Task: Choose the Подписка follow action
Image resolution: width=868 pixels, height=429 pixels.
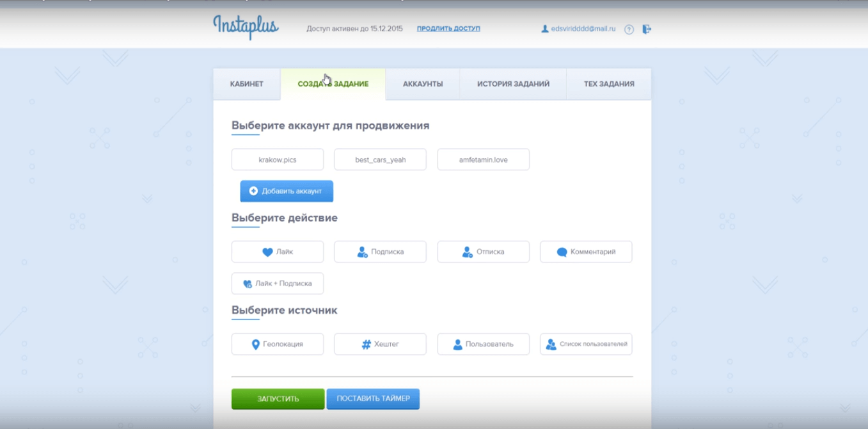Action: [x=380, y=252]
